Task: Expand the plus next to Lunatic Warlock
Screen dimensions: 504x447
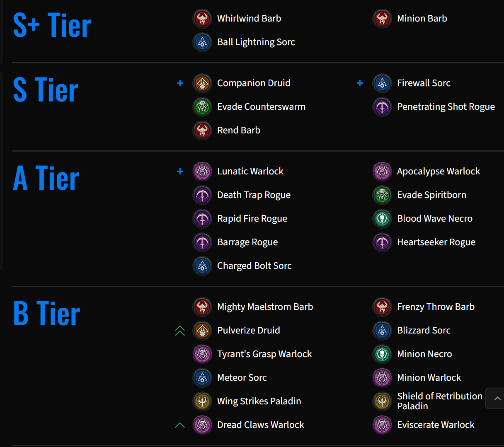Action: point(180,172)
